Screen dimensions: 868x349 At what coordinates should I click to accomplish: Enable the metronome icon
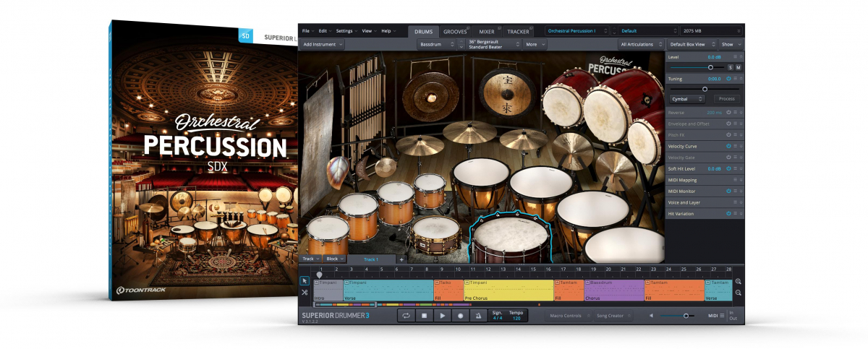pyautogui.click(x=478, y=316)
